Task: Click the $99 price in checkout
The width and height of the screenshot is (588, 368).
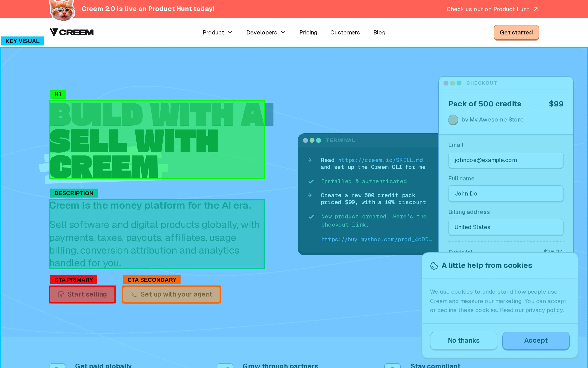Action: pos(556,104)
